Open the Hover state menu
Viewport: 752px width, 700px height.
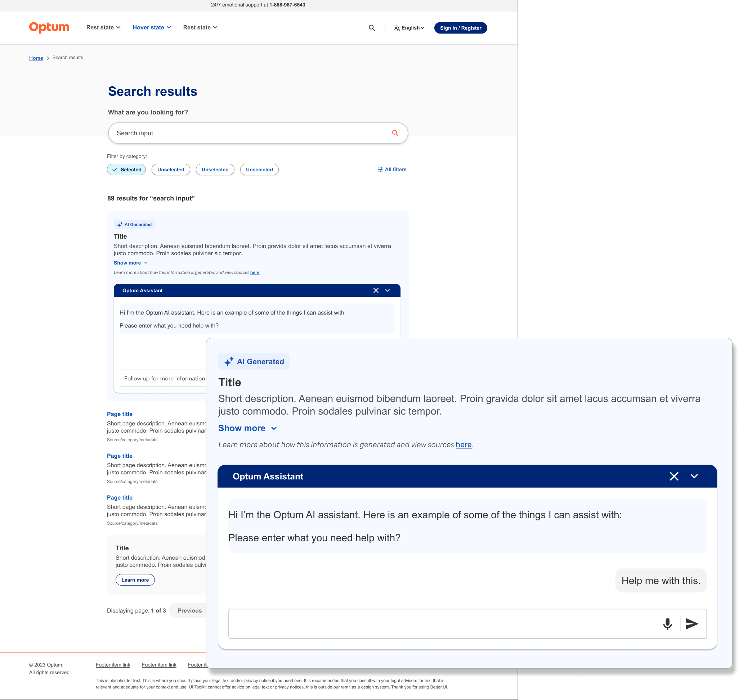(x=152, y=27)
